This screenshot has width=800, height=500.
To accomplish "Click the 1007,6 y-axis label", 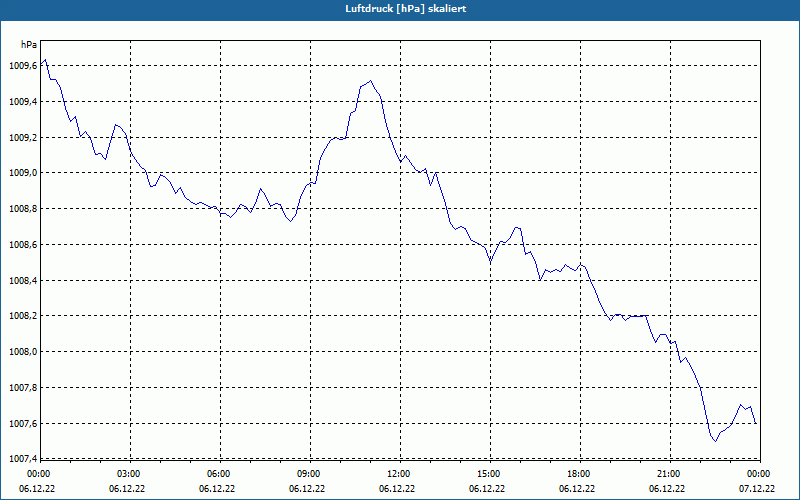I will coord(23,423).
